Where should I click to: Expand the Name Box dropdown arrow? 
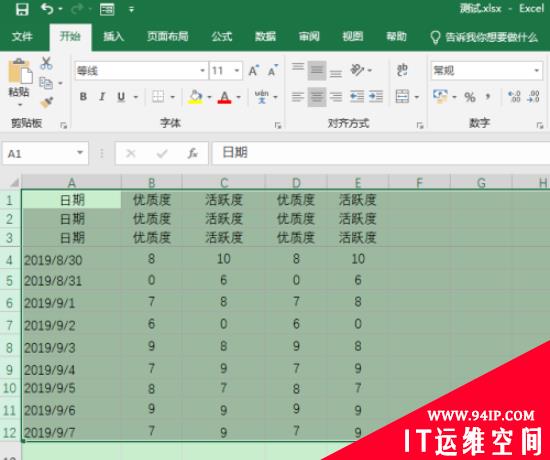[80, 153]
